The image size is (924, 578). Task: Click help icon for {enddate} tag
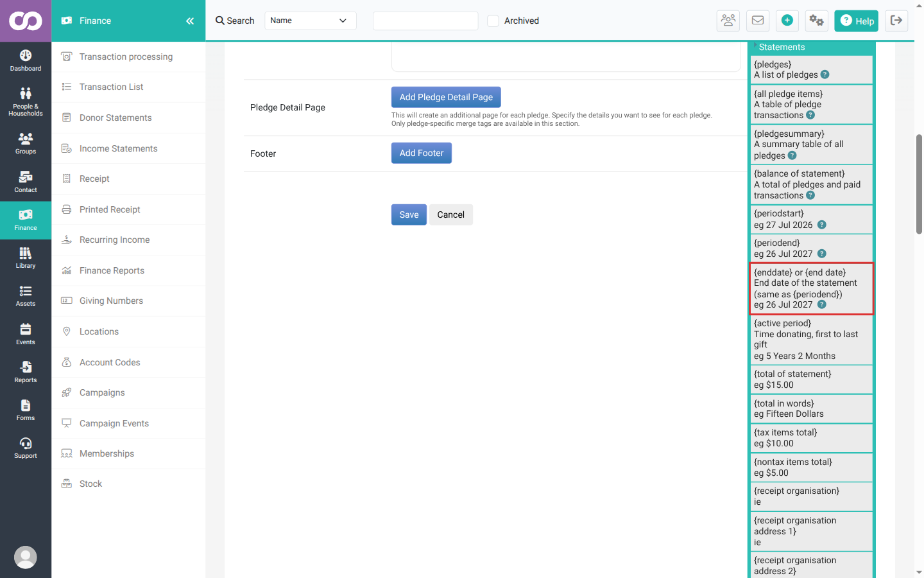click(x=822, y=304)
